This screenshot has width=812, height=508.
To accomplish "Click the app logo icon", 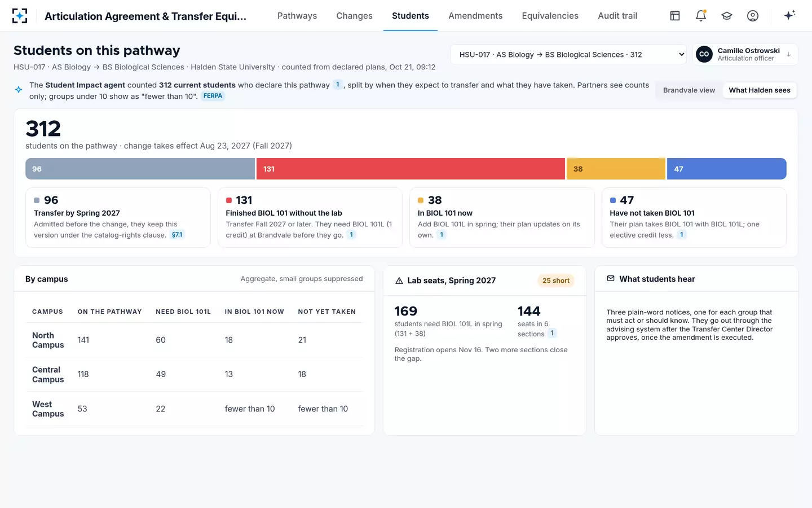I will [20, 16].
